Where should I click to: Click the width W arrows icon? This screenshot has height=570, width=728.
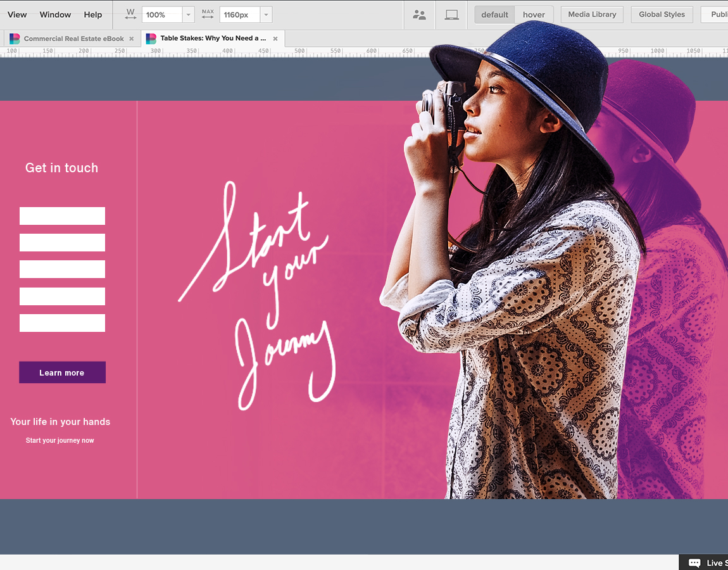coord(130,15)
